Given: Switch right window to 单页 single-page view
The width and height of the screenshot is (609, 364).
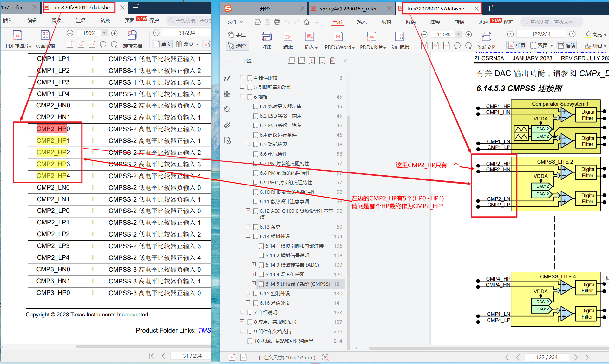Looking at the screenshot, I should pos(517,45).
